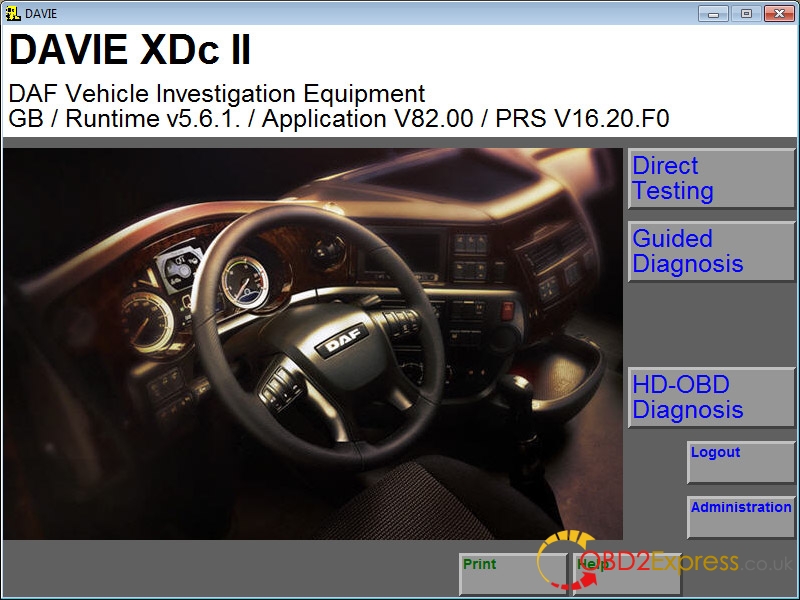Maximize the DAVIE window
Image resolution: width=800 pixels, height=600 pixels.
click(744, 13)
